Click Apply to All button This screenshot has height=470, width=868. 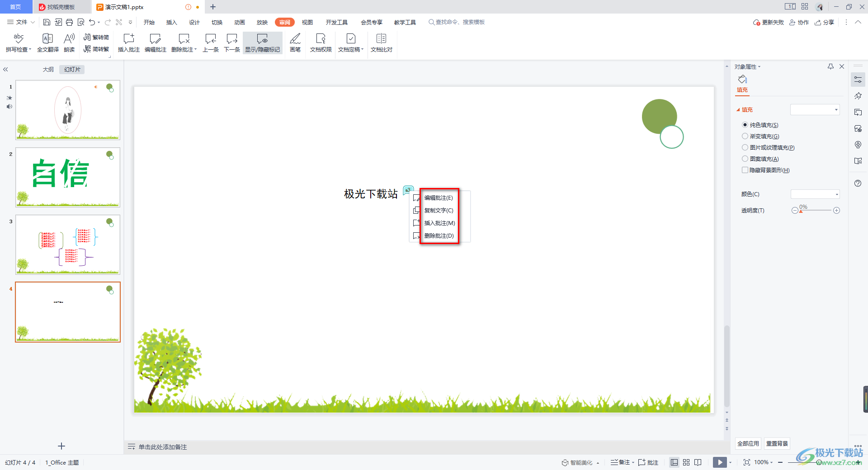coord(748,443)
